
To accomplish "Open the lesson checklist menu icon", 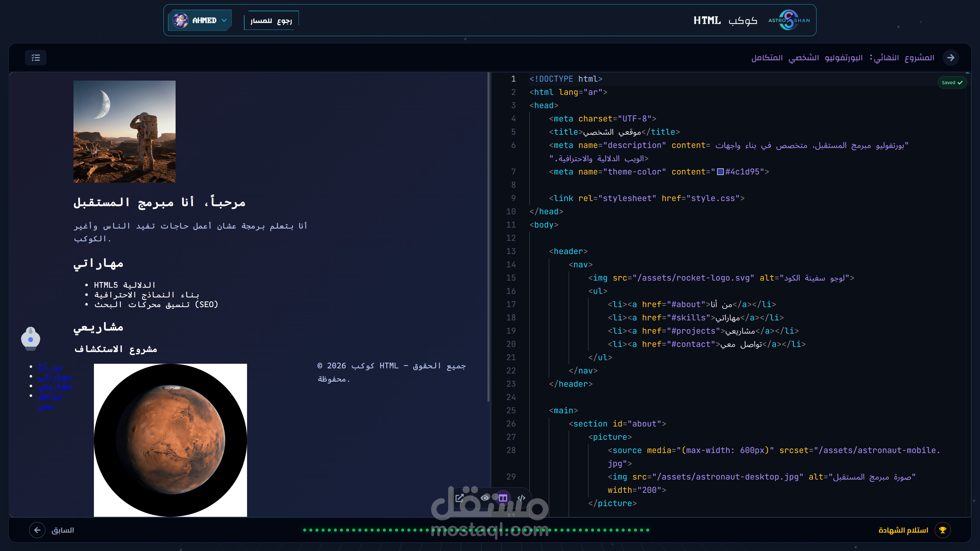I will 36,57.
